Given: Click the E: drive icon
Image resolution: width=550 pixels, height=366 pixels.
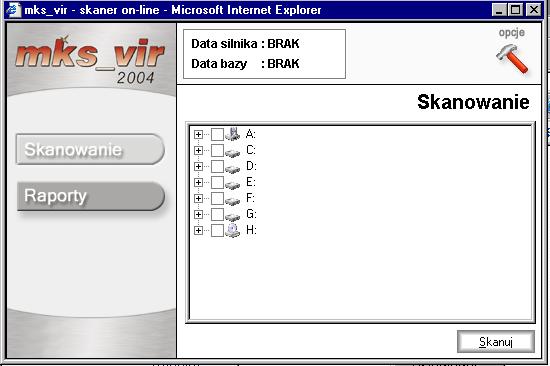Looking at the screenshot, I should click(x=232, y=184).
